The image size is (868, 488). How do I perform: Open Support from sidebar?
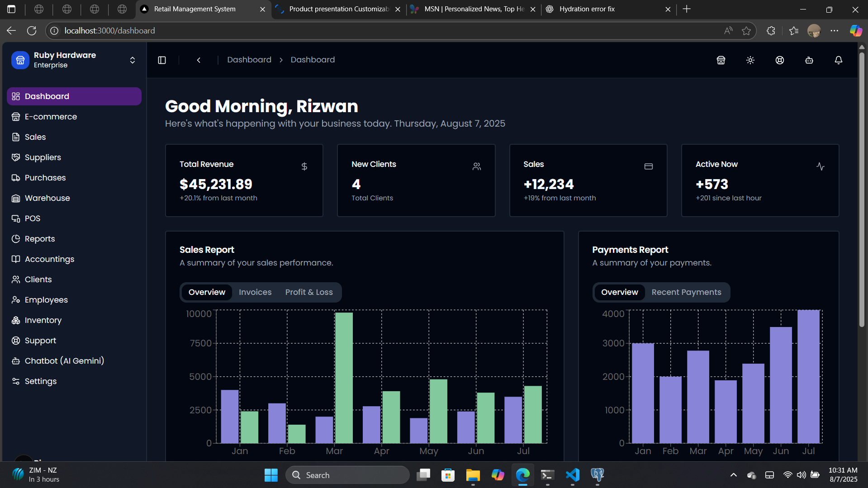(x=74, y=341)
